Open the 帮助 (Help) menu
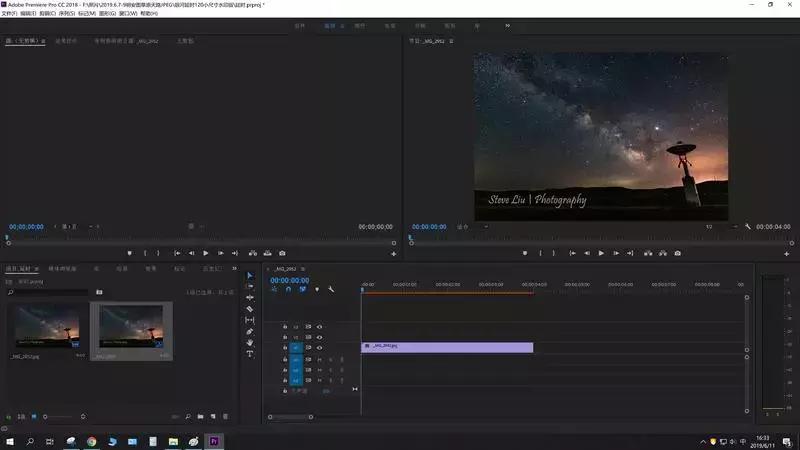 [x=148, y=13]
